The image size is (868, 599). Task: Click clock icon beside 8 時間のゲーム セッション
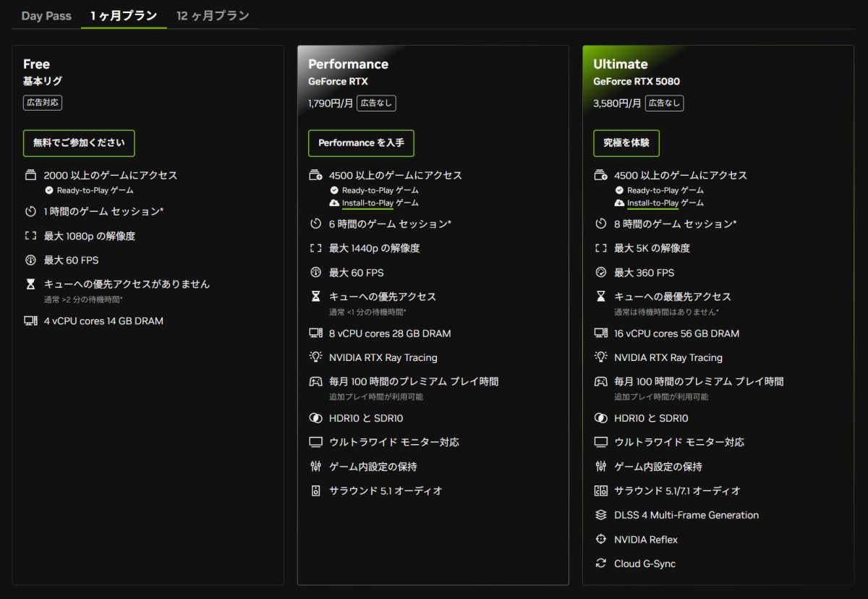(x=600, y=224)
